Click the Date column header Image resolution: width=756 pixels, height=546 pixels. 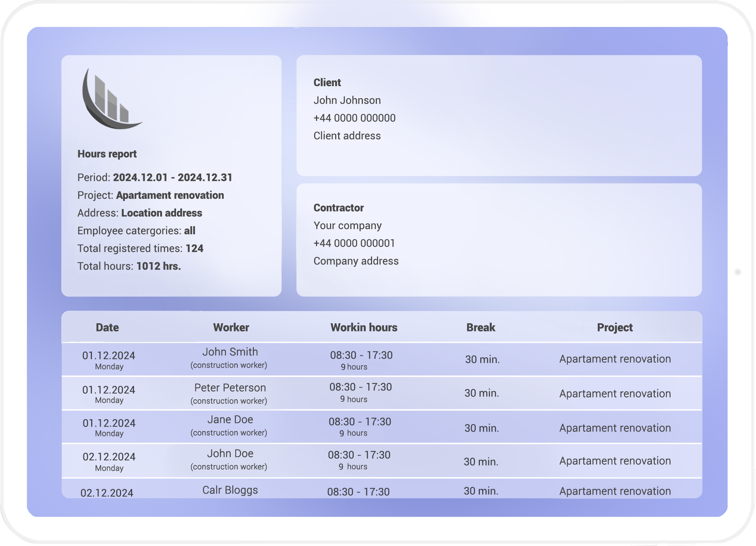tap(107, 327)
